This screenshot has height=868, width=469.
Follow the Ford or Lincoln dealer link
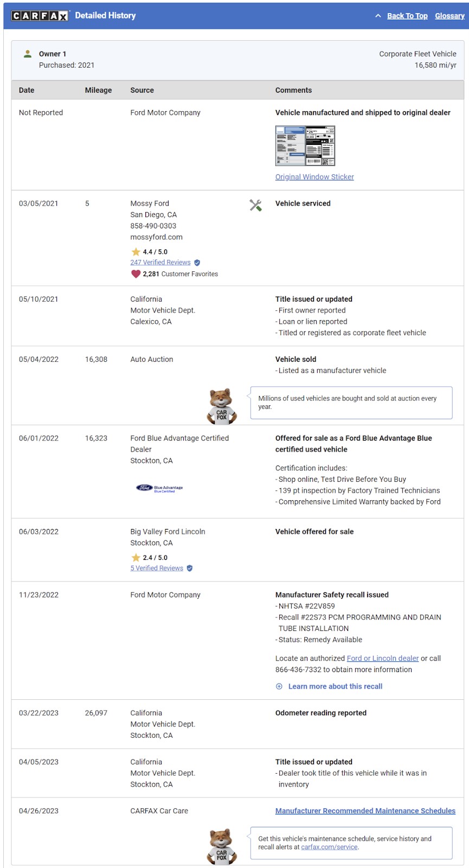point(383,658)
